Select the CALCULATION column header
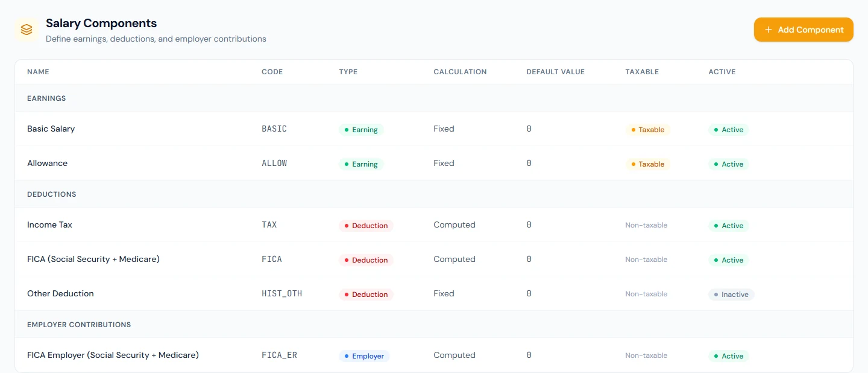 (x=460, y=72)
